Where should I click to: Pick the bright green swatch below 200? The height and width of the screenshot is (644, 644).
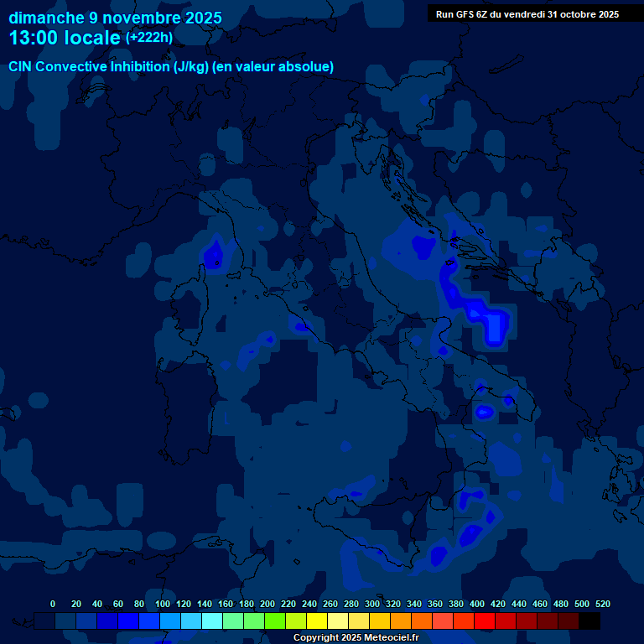(x=275, y=621)
